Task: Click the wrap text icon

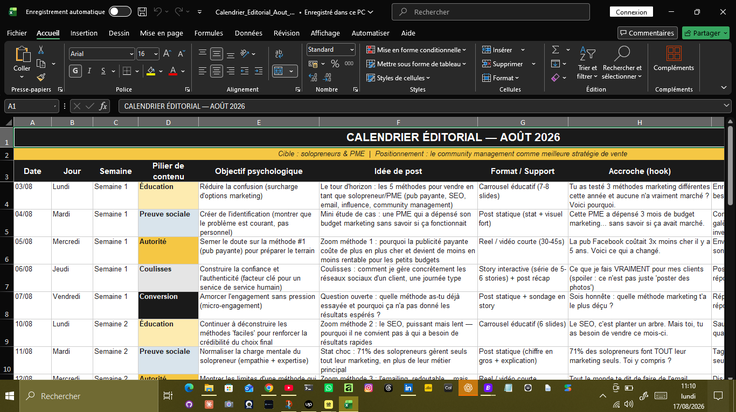Action: coord(279,54)
